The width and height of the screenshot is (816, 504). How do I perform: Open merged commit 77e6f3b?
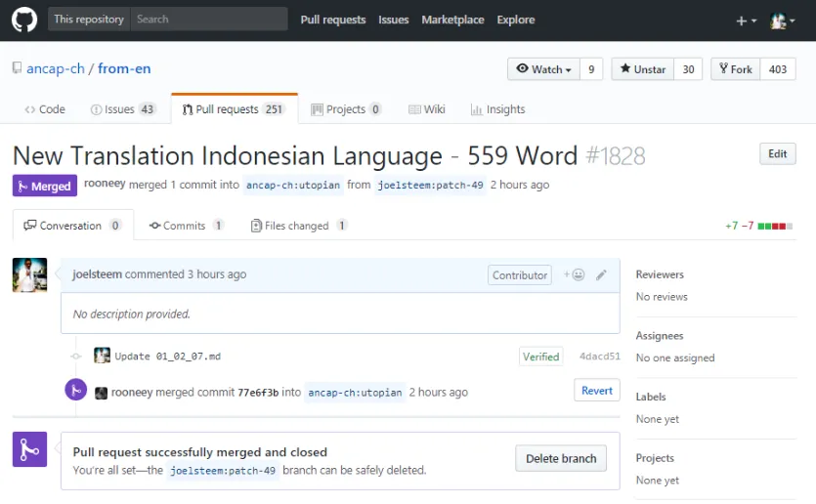[258, 393]
